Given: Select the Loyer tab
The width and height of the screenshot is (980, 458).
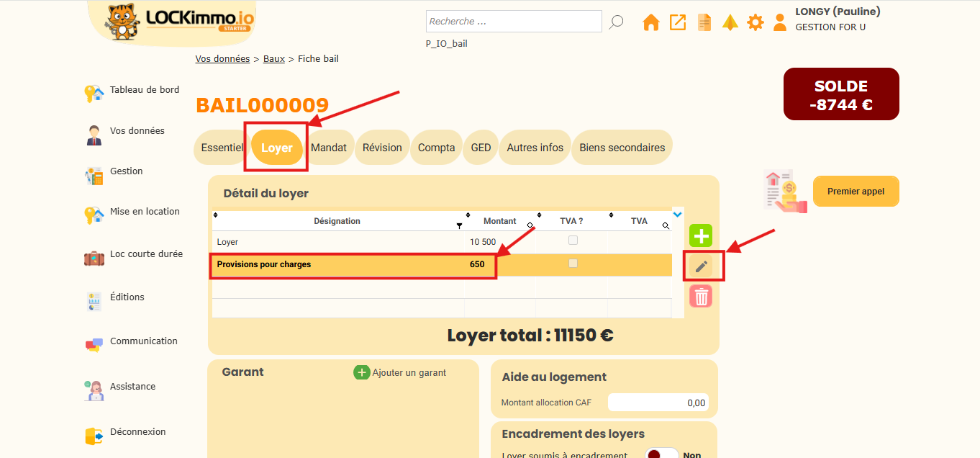Looking at the screenshot, I should coord(277,148).
